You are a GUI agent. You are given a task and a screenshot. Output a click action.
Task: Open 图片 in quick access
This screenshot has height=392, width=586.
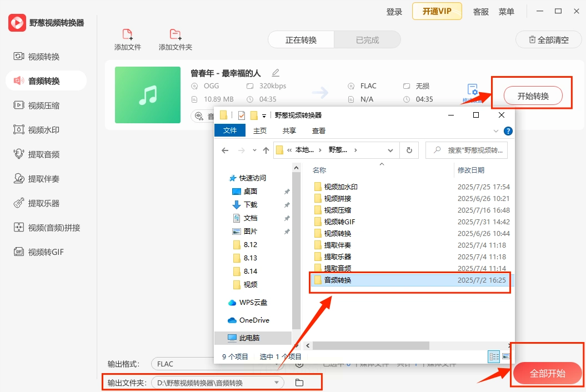(245, 232)
